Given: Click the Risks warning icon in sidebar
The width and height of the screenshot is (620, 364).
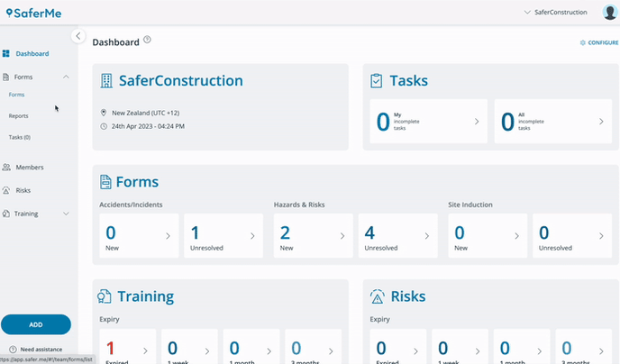Looking at the screenshot, I should tap(6, 190).
